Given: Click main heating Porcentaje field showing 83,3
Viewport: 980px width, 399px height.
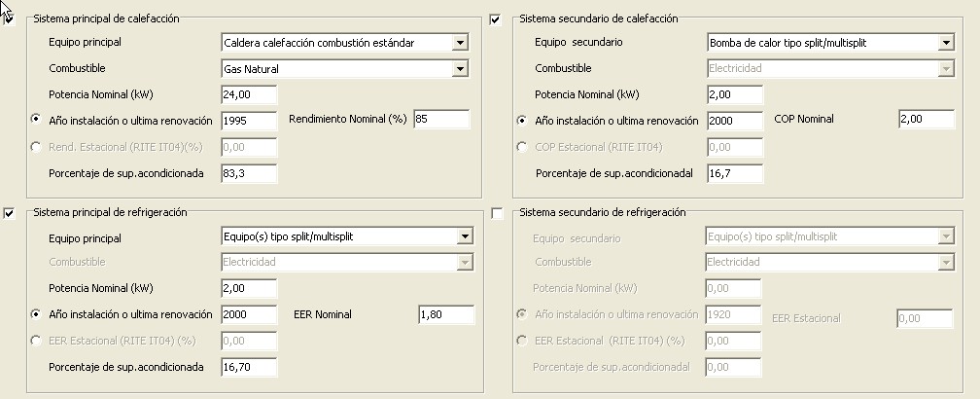Looking at the screenshot, I should coord(249,173).
